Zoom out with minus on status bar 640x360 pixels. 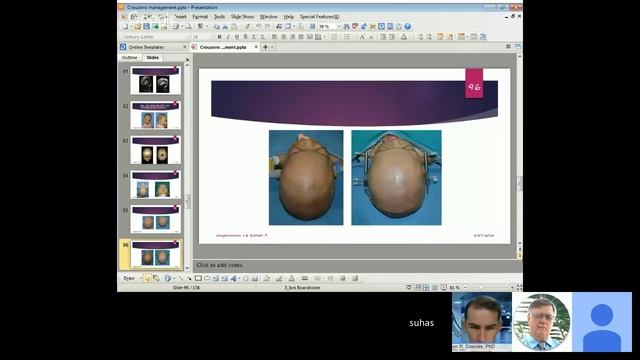[x=465, y=287]
